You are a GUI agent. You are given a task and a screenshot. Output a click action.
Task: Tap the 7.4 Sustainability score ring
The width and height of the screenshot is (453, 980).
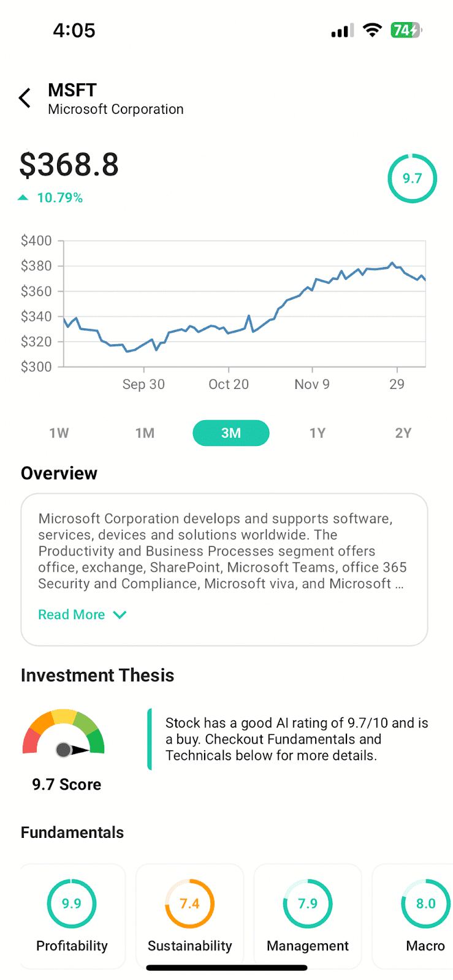pyautogui.click(x=189, y=903)
